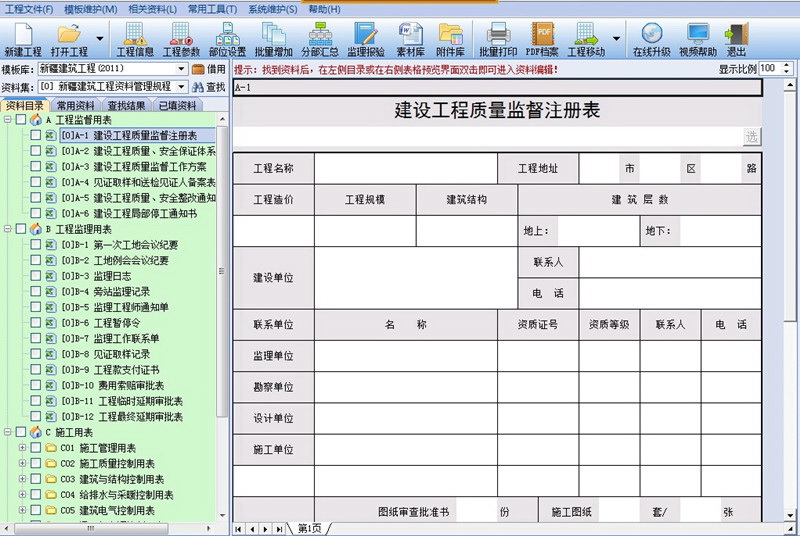Expand the C01 施工管理用表 folder

coord(22,448)
